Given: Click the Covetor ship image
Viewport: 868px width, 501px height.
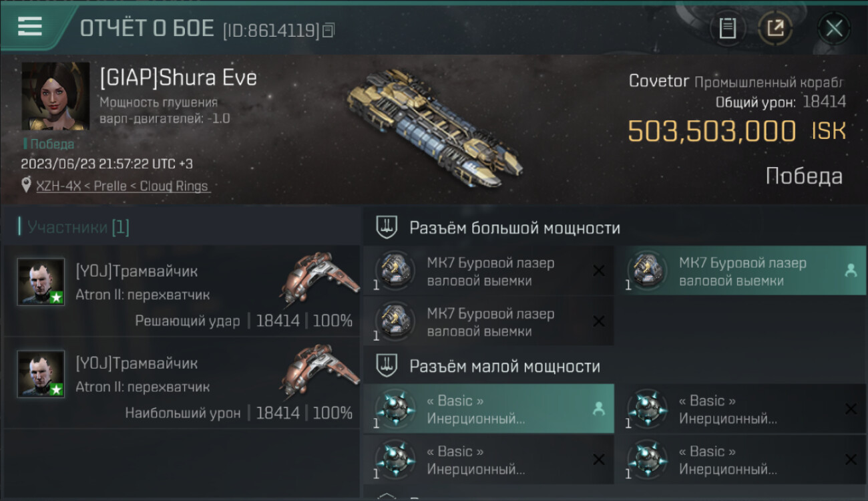Looking at the screenshot, I should tap(433, 128).
